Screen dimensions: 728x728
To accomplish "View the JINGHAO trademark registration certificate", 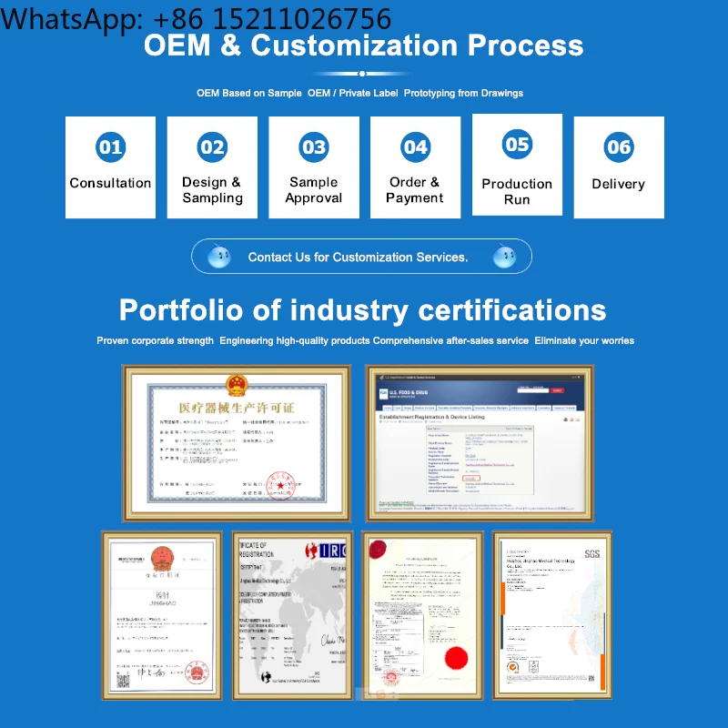I will click(x=162, y=616).
